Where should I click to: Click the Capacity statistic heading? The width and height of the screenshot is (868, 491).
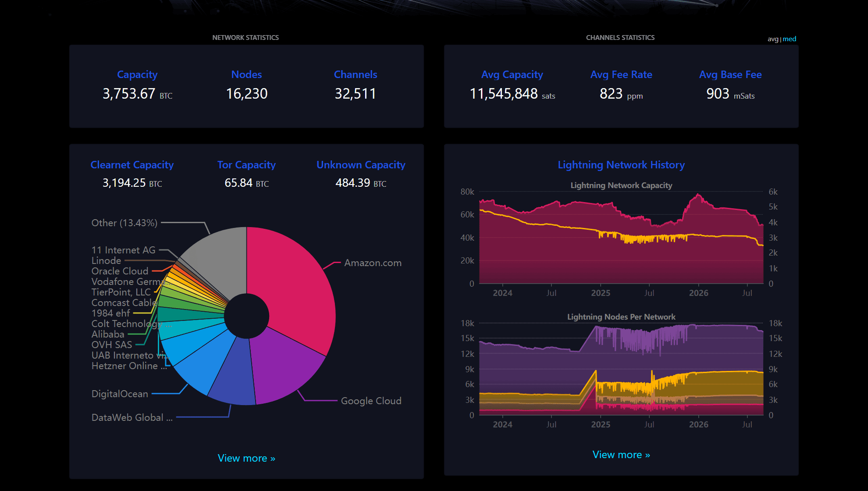tap(137, 75)
